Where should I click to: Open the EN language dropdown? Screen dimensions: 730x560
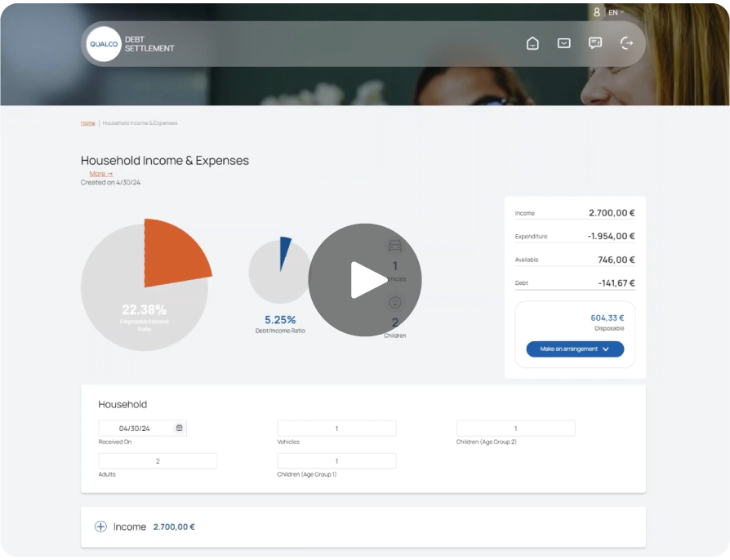coord(614,12)
